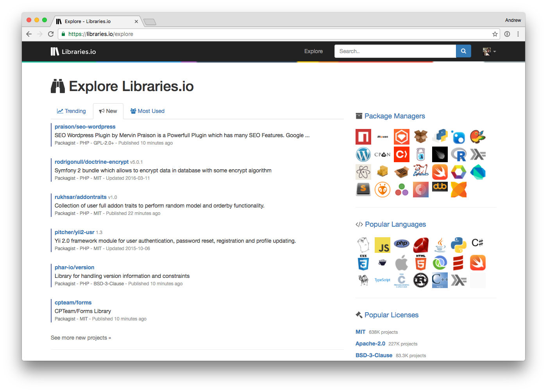Open the Clojars jar icon
Viewport: 547px width, 392px height.
point(421,154)
